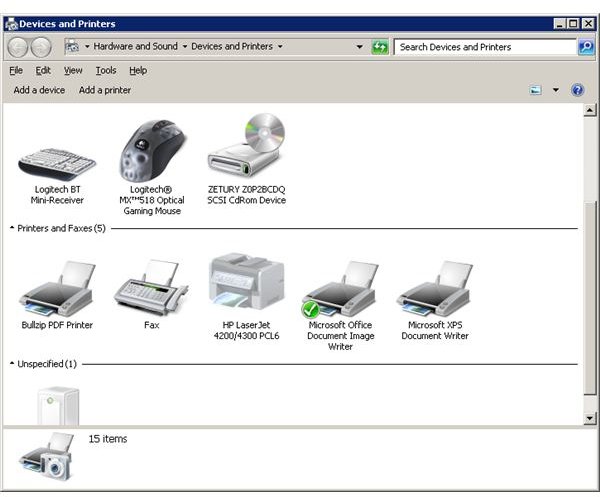600x497 pixels.
Task: Click Devices and Printers breadcrumb in address bar
Action: coord(232,47)
